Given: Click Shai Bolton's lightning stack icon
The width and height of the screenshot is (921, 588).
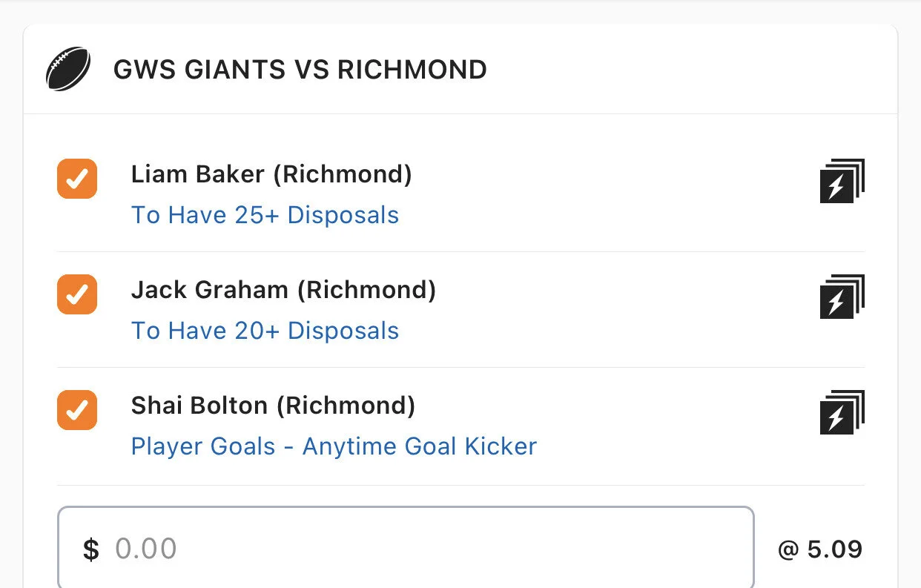Looking at the screenshot, I should 842,412.
